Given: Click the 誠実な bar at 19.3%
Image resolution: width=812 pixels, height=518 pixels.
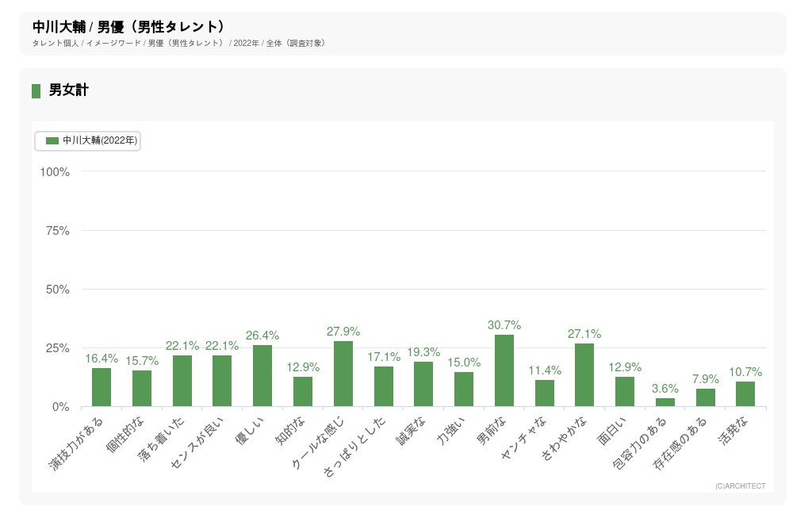Looking at the screenshot, I should 423,384.
